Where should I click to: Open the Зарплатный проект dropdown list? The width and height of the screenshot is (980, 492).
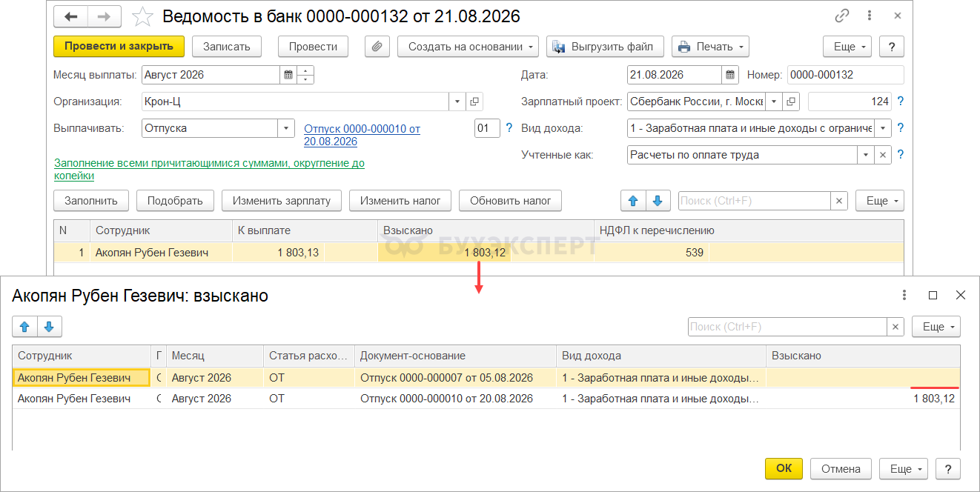click(x=774, y=102)
